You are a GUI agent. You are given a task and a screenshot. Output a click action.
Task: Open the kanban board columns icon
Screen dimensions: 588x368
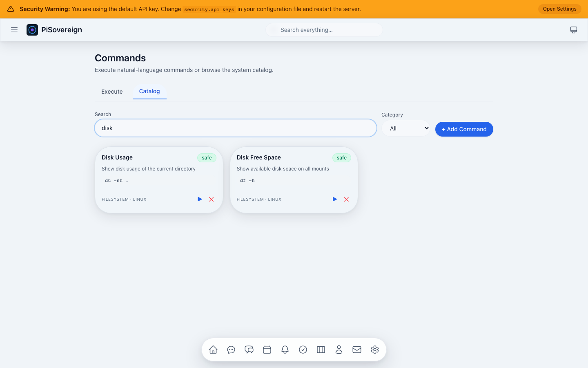(x=321, y=350)
